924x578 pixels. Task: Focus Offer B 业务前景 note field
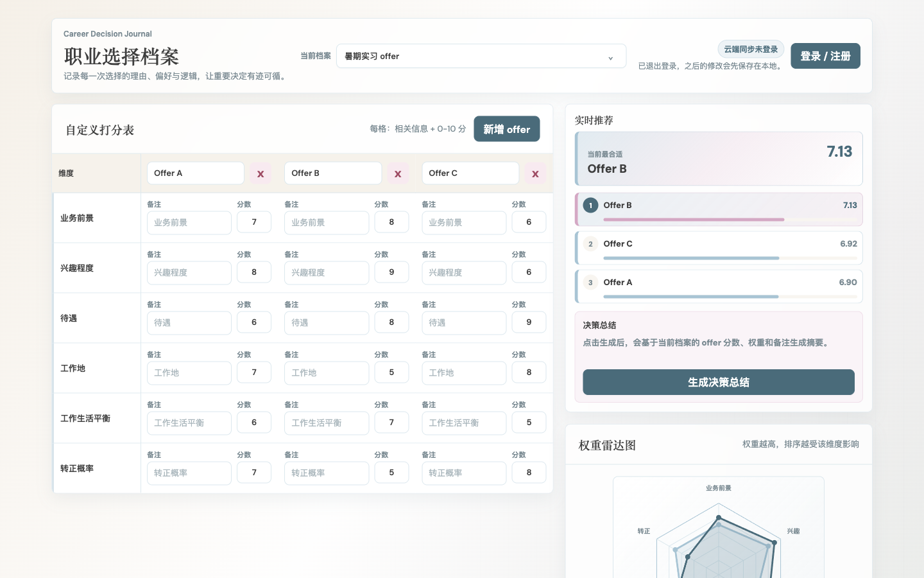(x=327, y=223)
